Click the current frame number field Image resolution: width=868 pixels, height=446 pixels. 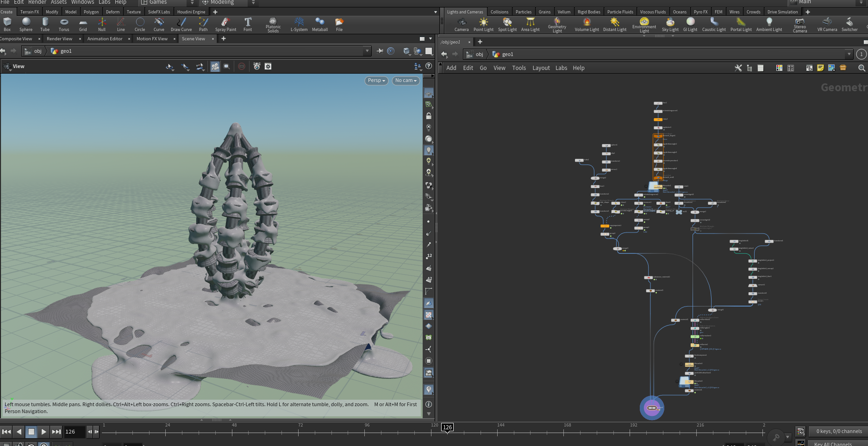coord(75,432)
